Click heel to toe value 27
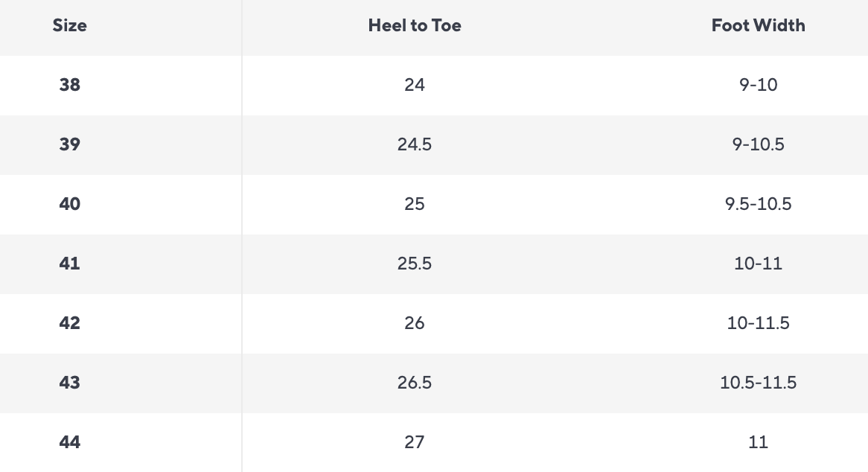868x472 pixels. pos(415,442)
